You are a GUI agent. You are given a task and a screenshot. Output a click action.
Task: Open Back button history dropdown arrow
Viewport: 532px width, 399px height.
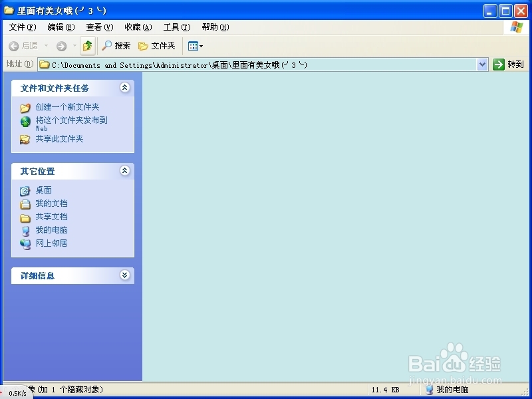(46, 45)
